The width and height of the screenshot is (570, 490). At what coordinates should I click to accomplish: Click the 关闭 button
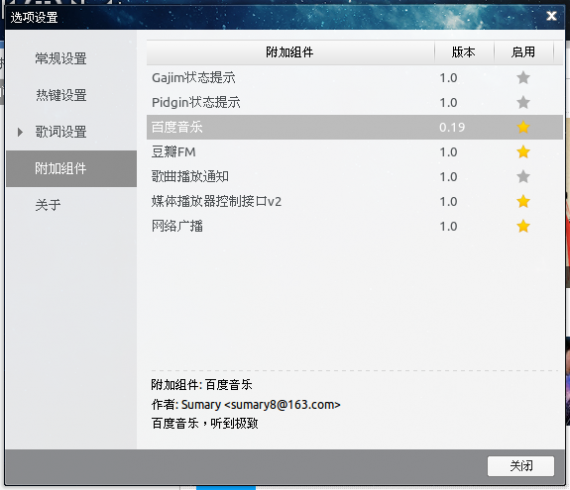point(521,466)
